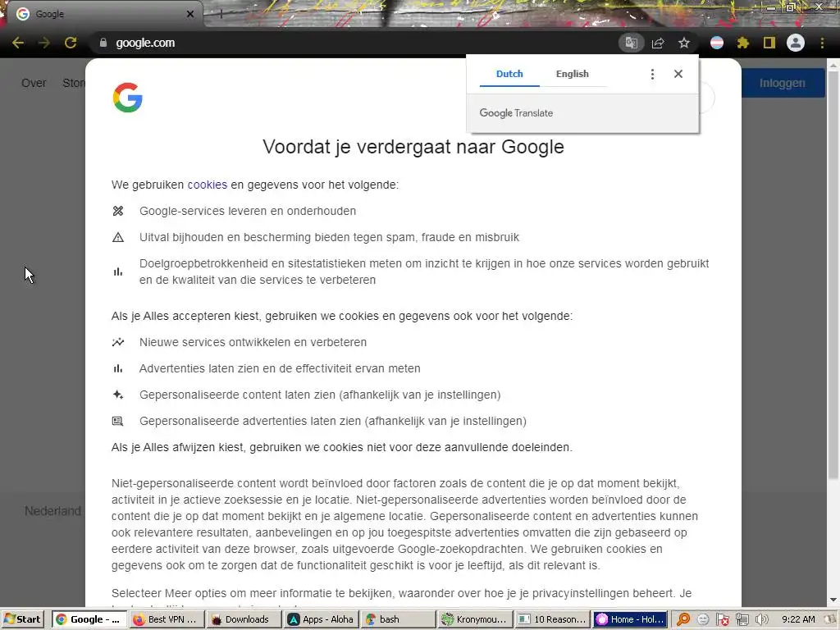Click the 9:22 AM system clock
Viewport: 840px width, 630px height.
[798, 619]
